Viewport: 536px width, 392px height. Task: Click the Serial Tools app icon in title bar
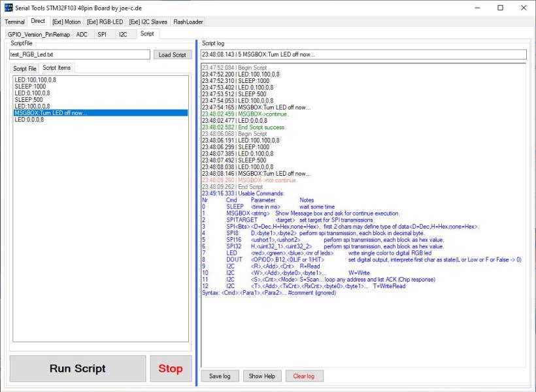click(x=8, y=8)
